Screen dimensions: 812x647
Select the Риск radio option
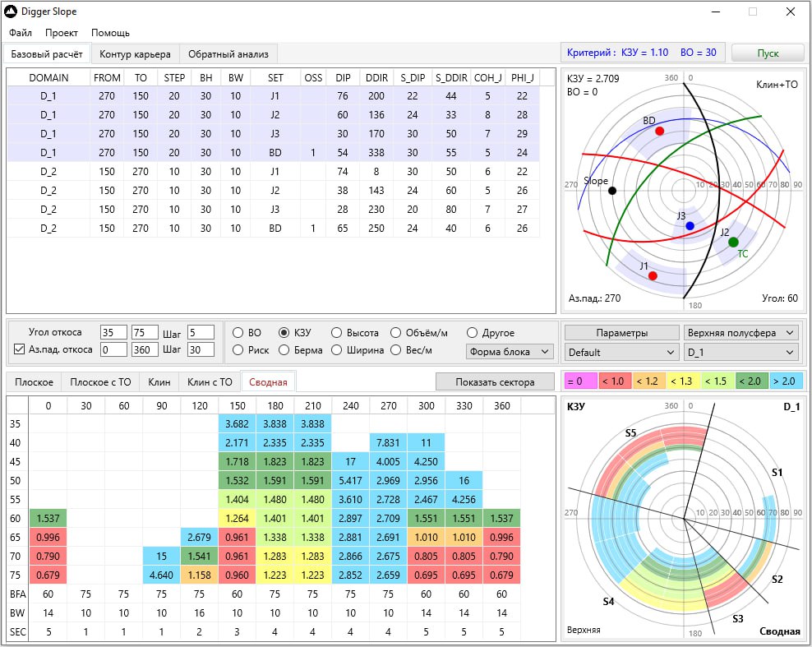coord(238,350)
